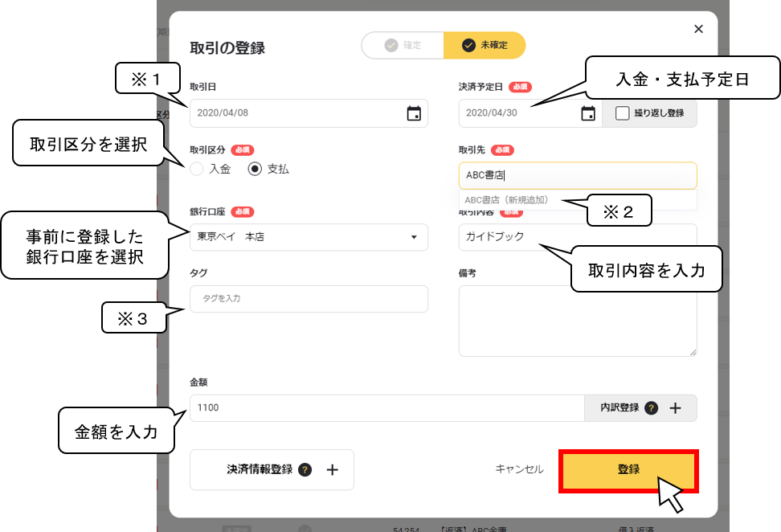Click the 内訳登録 button label
Viewport: 781px width, 532px height.
(619, 407)
